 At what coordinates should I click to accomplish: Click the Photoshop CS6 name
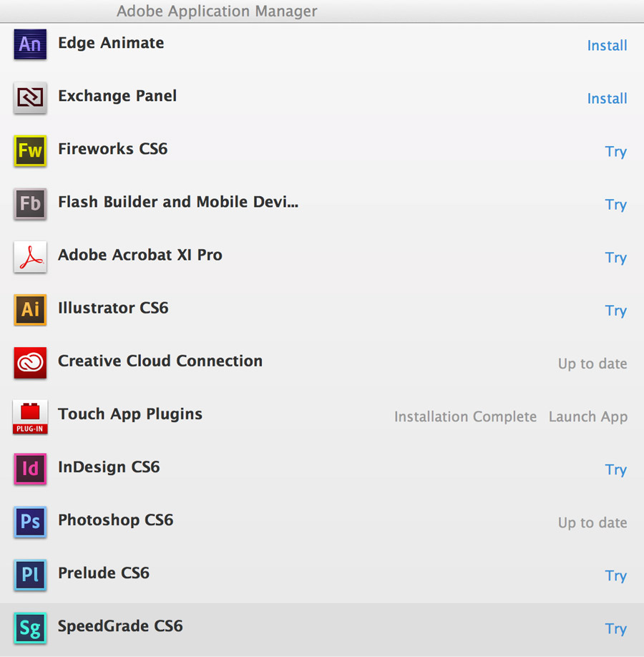(x=116, y=520)
